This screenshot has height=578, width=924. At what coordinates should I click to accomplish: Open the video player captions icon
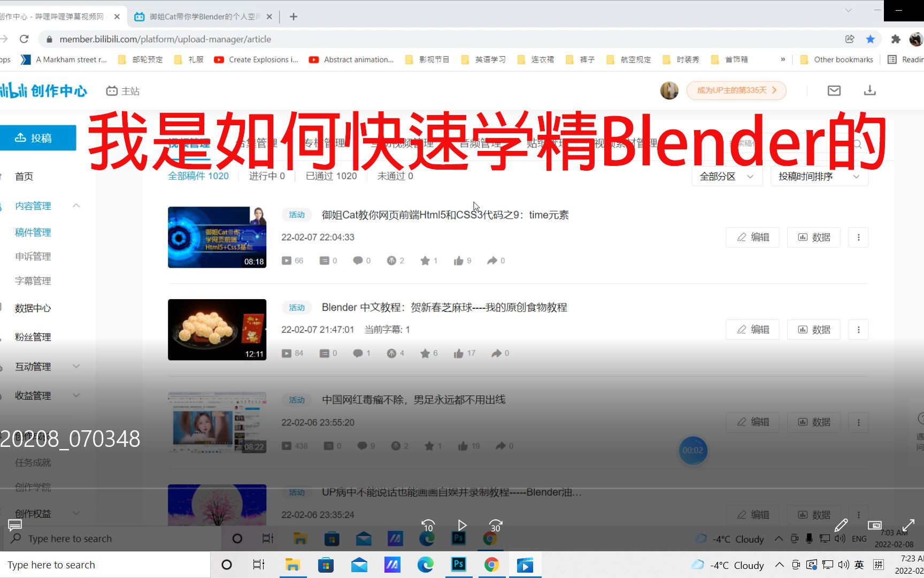[x=15, y=525]
